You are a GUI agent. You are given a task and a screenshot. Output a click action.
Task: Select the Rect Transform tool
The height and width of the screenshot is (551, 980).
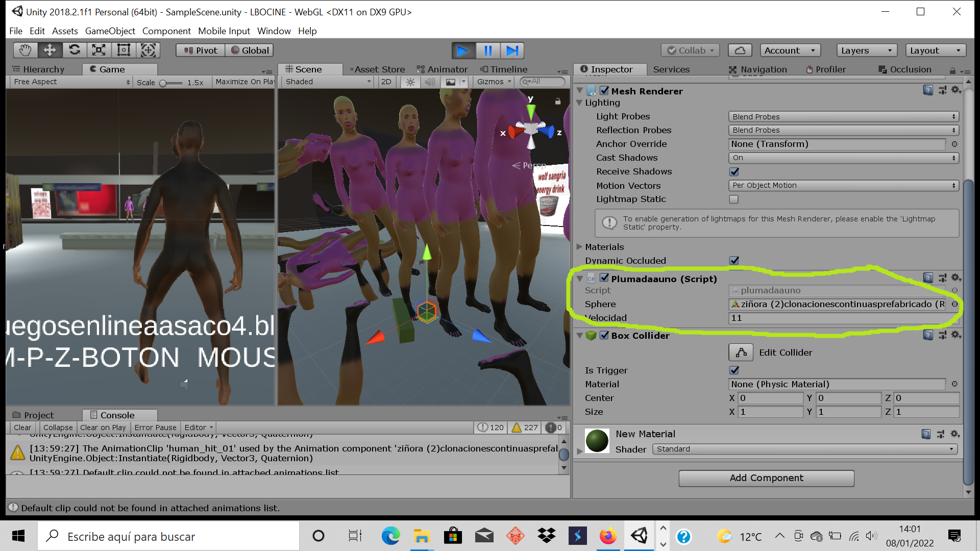pos(124,50)
